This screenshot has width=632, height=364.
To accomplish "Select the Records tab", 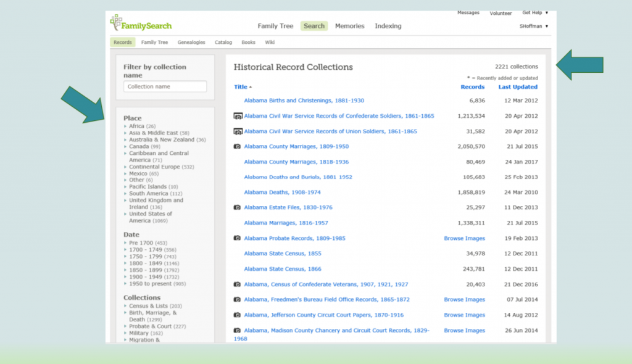I will [123, 43].
